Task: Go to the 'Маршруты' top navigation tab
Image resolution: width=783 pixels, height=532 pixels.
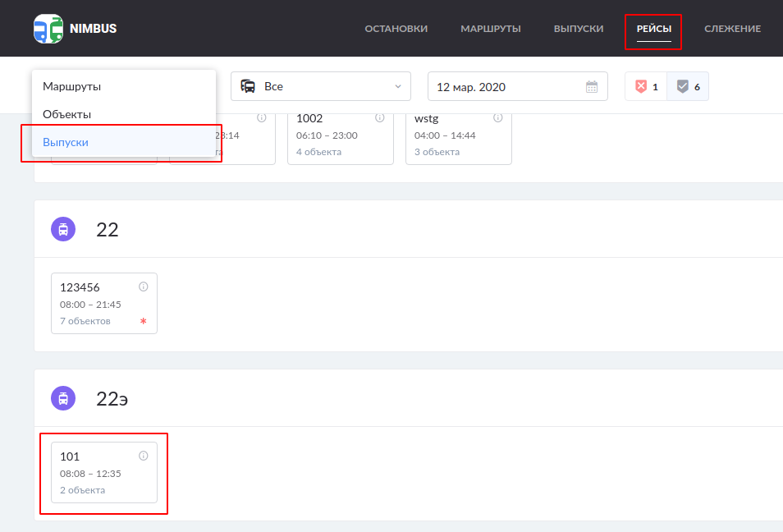Action: (x=490, y=29)
